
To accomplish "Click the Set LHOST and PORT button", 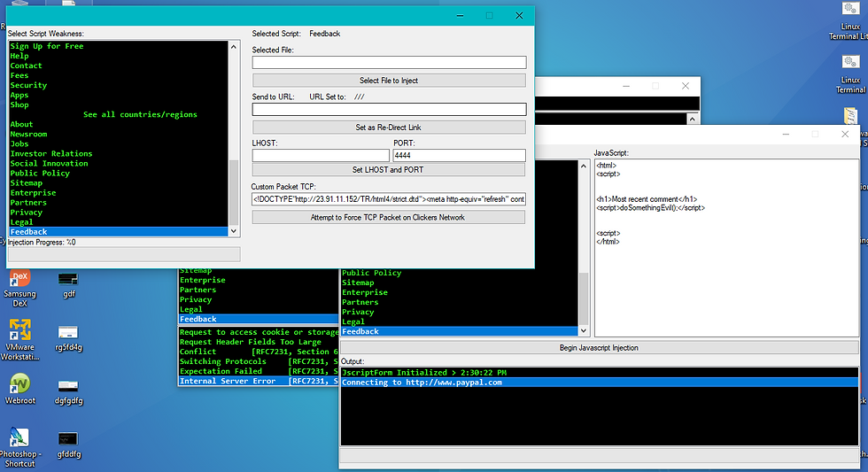I will point(389,170).
